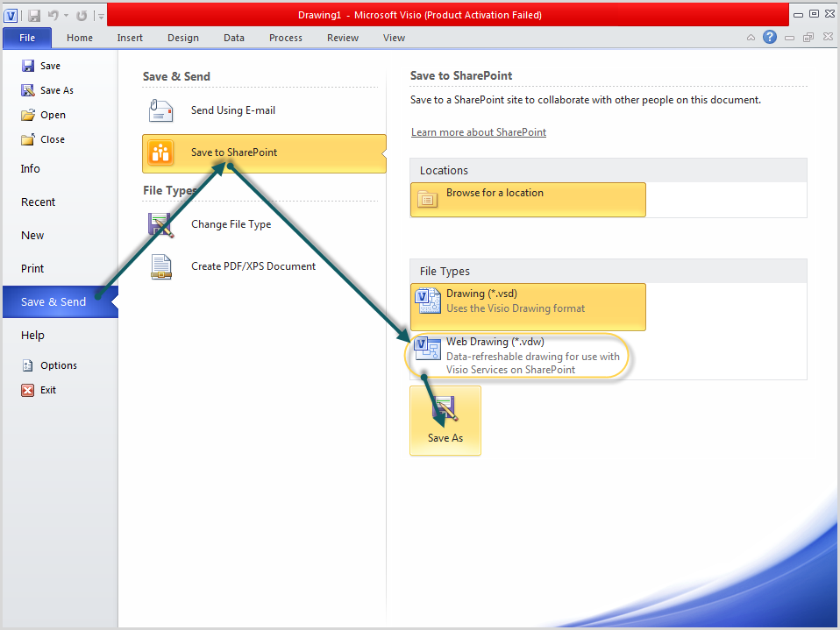This screenshot has width=840, height=630.
Task: Select Save & Send in backstage menu
Action: [x=60, y=302]
